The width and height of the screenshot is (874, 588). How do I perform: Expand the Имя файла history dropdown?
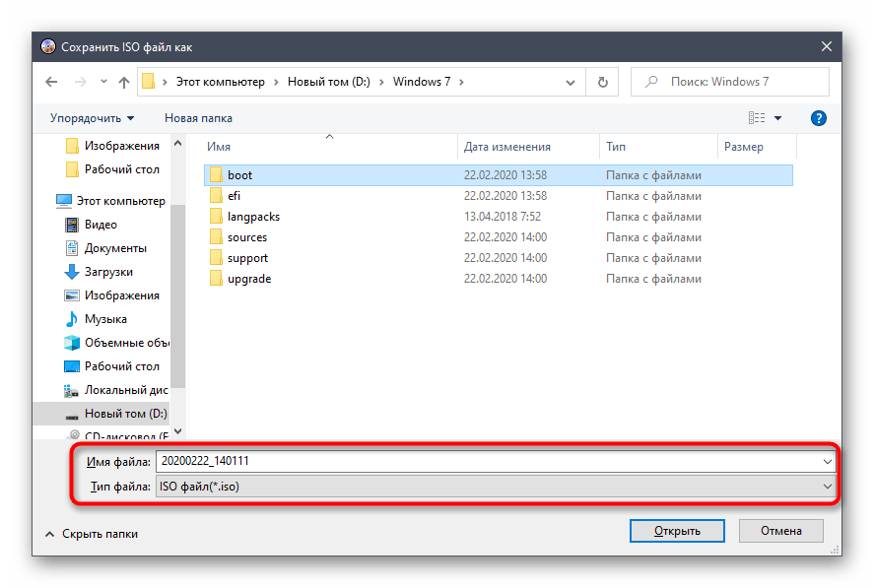point(826,461)
